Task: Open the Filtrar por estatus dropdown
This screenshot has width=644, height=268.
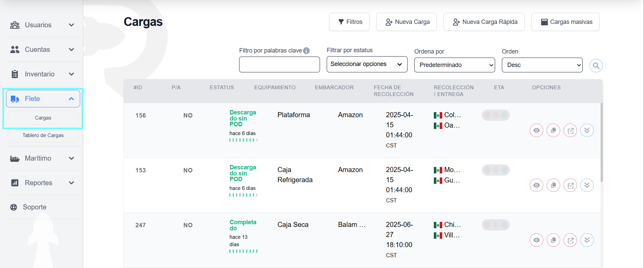Action: (x=367, y=64)
